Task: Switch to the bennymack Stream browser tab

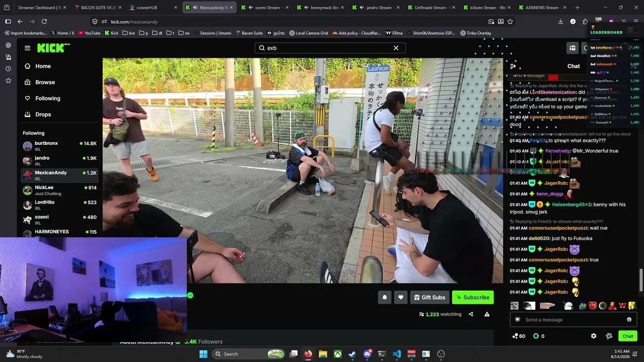Action: click(320, 8)
